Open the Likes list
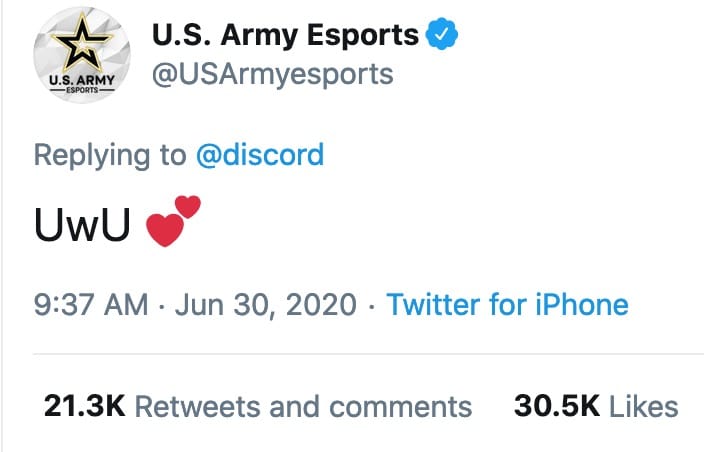Viewport: 704px width, 452px height. coord(643,407)
